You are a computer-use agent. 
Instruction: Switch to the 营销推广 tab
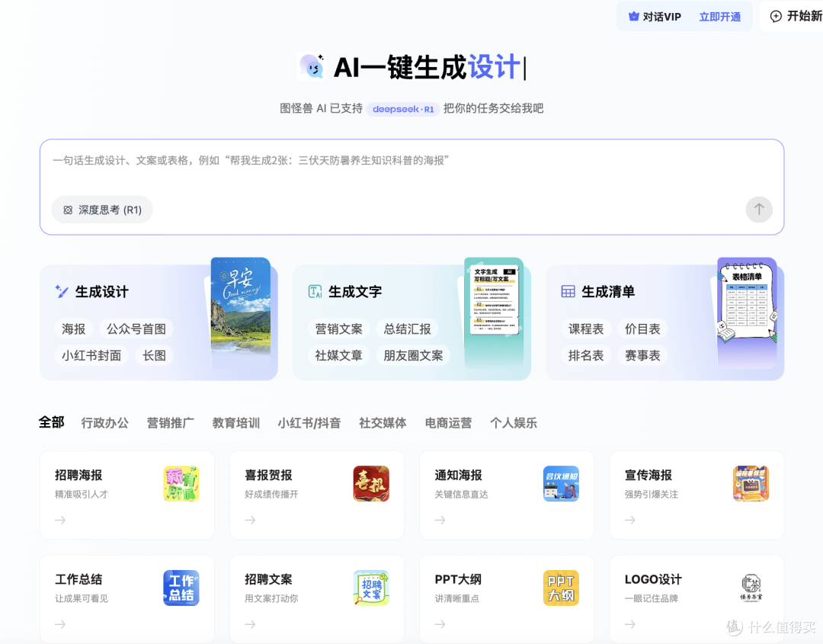point(171,422)
